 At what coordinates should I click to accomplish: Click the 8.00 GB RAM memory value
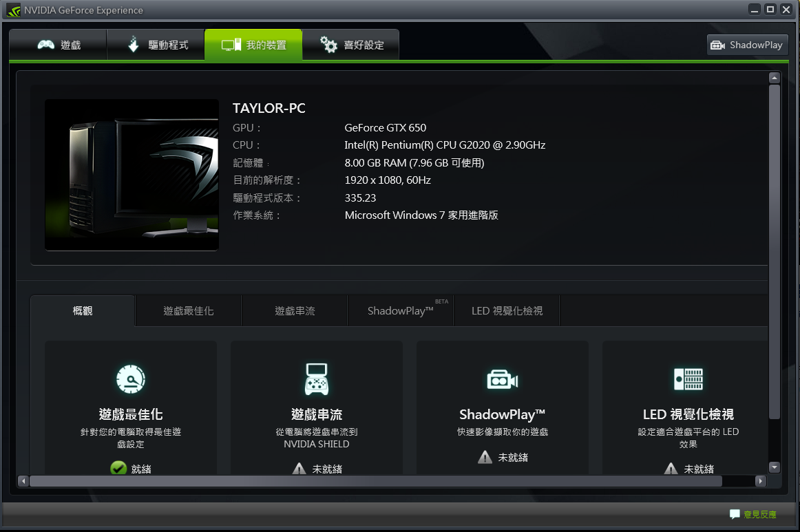point(414,162)
